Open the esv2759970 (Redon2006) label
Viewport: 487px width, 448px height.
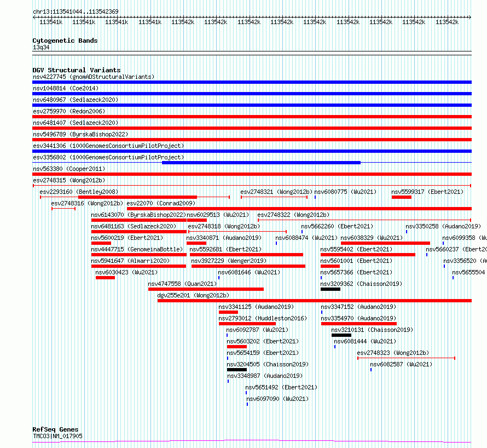pos(69,111)
